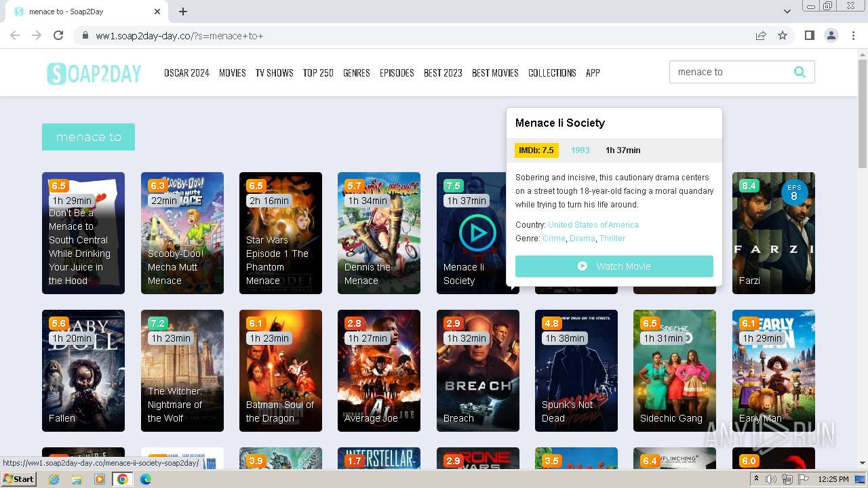Open Microsoft Edge from the taskbar

click(145, 479)
